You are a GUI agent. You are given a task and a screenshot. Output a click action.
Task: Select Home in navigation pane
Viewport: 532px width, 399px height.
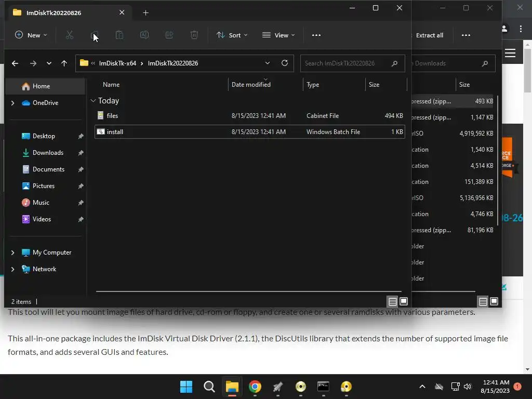46,86
